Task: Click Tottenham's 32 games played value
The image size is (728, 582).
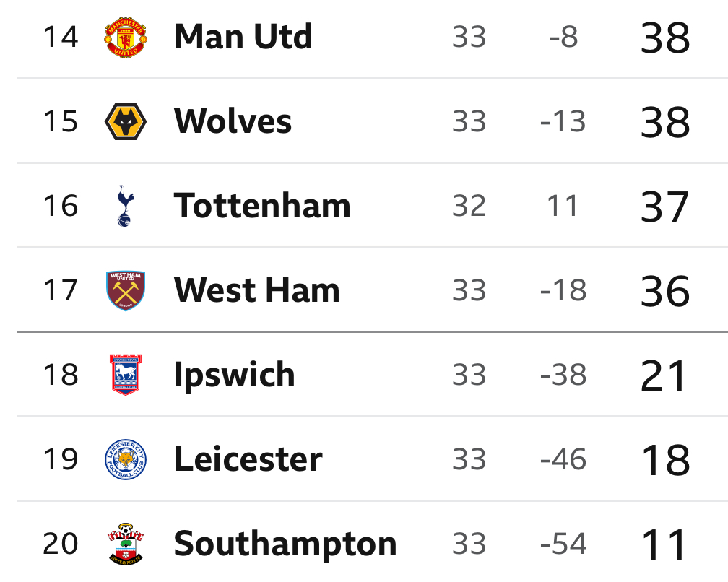Action: pyautogui.click(x=469, y=206)
